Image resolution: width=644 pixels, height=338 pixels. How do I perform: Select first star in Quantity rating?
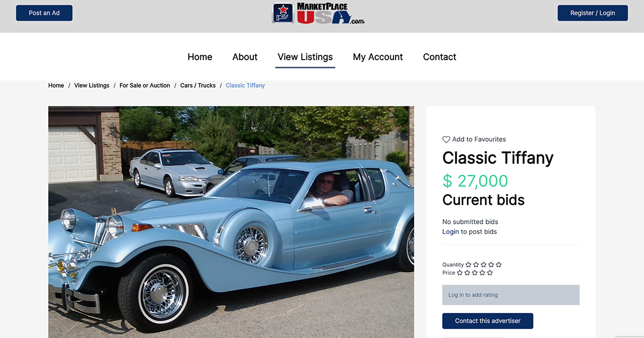[x=469, y=264]
